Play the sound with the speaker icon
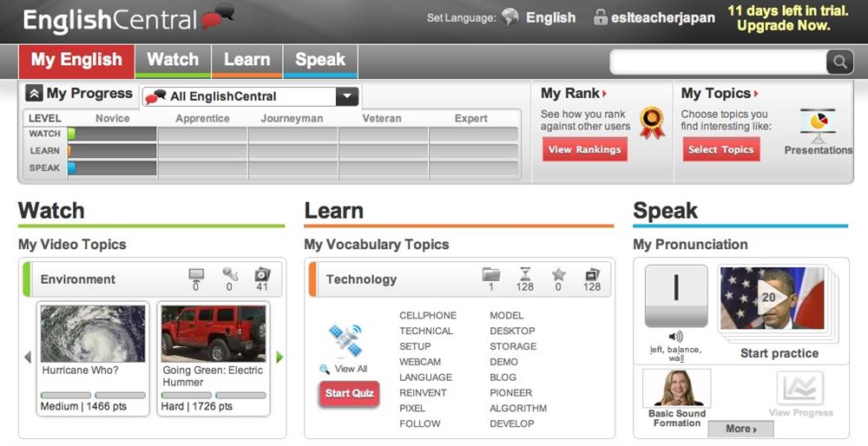The image size is (868, 446). click(676, 337)
